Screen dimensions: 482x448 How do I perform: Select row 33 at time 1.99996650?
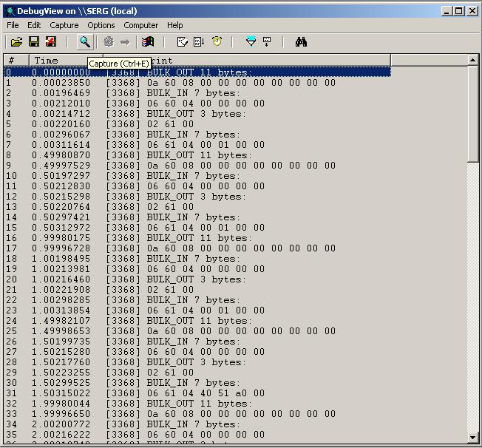pyautogui.click(x=197, y=414)
